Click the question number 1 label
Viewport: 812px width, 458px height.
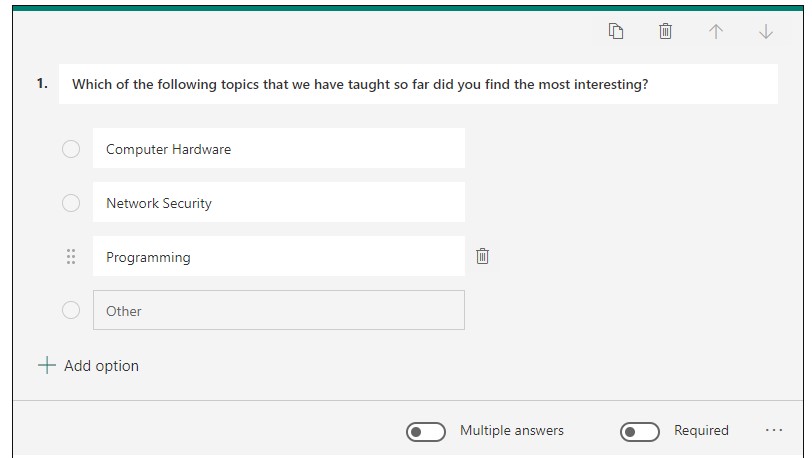tap(42, 84)
